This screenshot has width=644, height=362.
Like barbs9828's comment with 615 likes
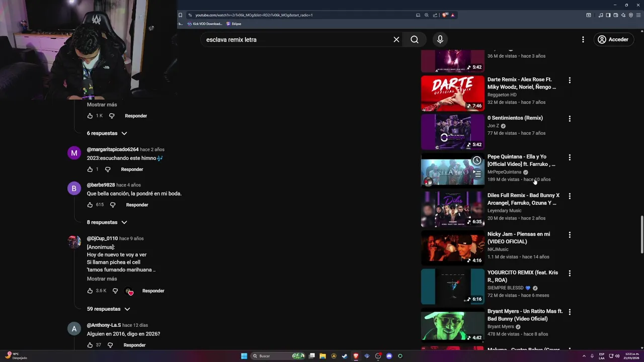point(90,205)
